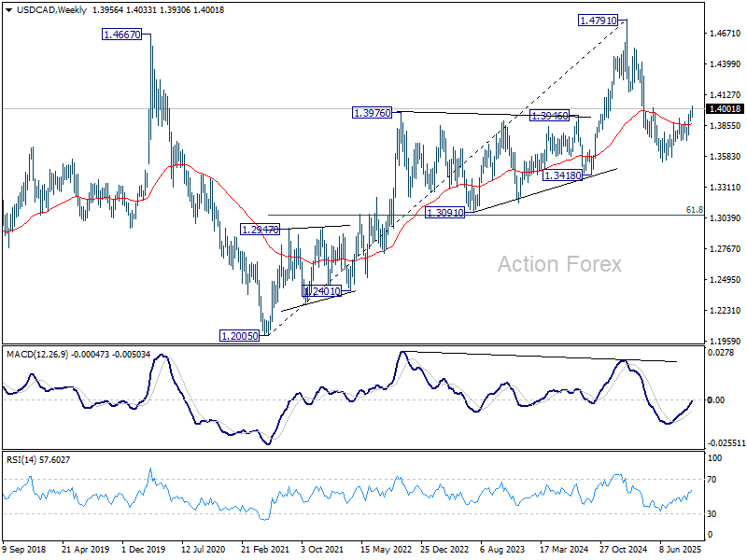Image resolution: width=747 pixels, height=560 pixels.
Task: Click the 9 Sep 2018 date label
Action: (24, 549)
